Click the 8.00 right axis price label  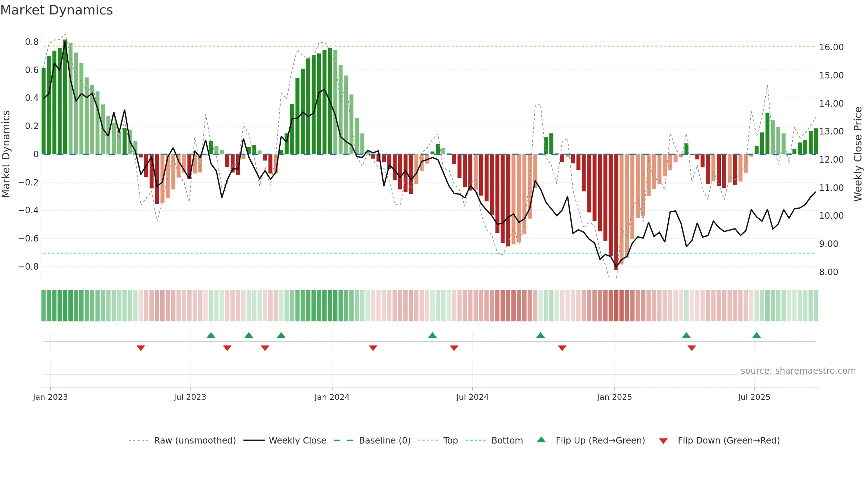(829, 272)
